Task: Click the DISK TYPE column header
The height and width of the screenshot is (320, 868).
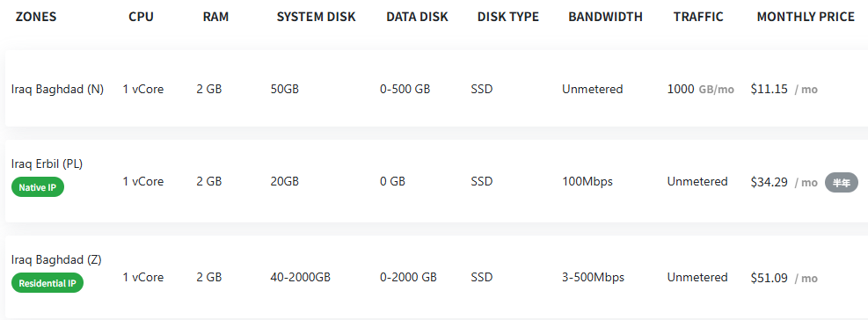Action: [508, 17]
